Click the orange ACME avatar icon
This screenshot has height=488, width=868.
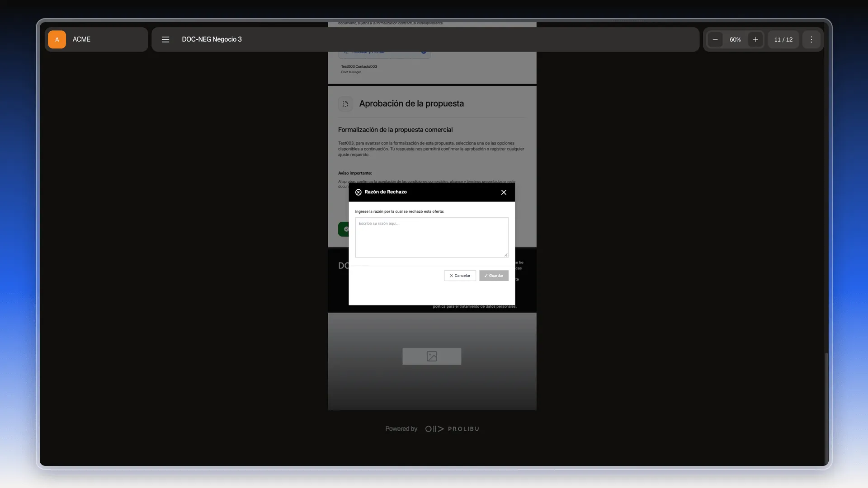click(57, 39)
